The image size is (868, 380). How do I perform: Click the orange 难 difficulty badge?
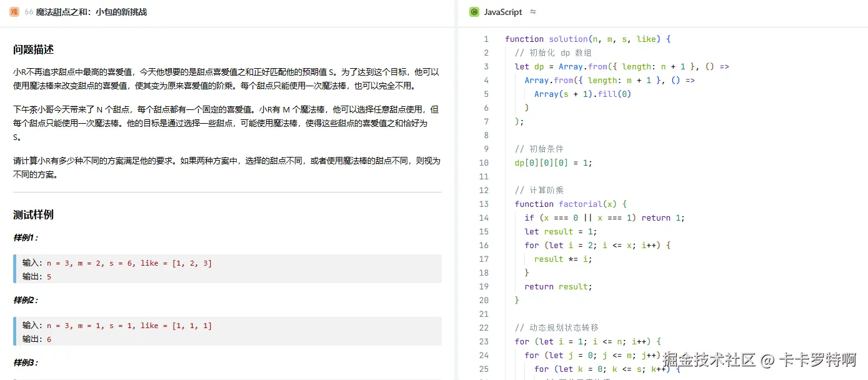[14, 11]
